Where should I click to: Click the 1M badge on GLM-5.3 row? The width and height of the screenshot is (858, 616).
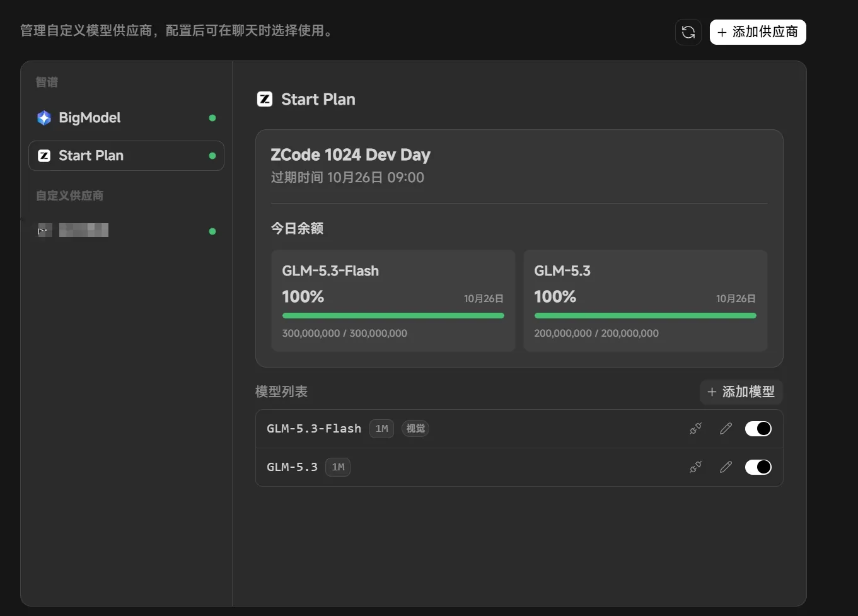pyautogui.click(x=338, y=467)
